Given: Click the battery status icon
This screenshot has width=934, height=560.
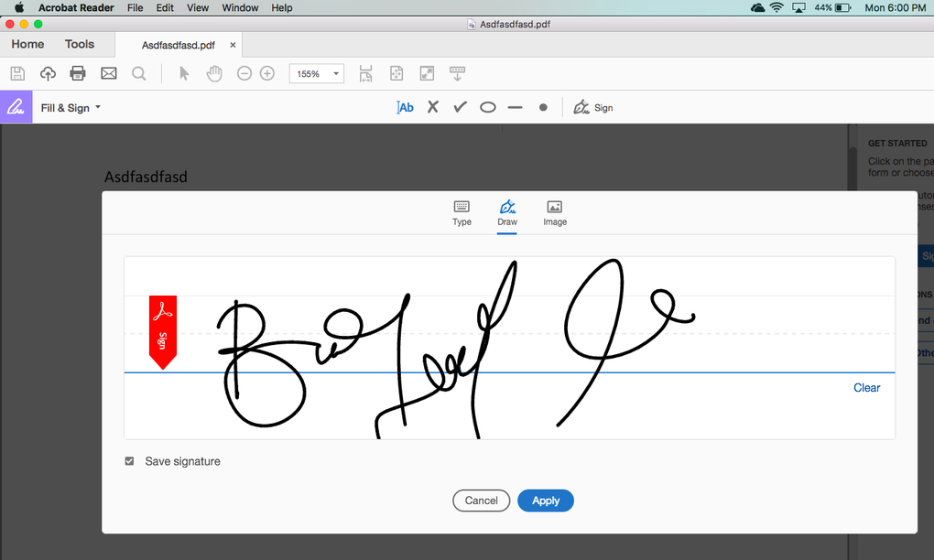Looking at the screenshot, I should pyautogui.click(x=833, y=7).
